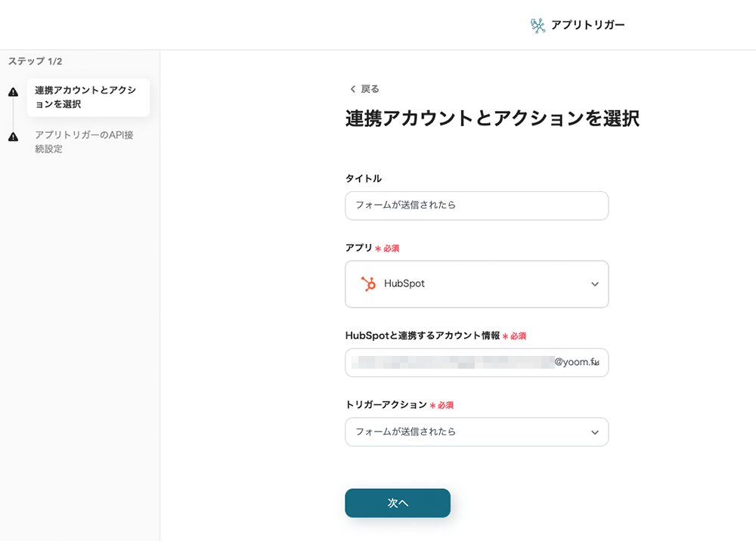Click the HubSpot app name text
Screen dimensions: 756x544
(404, 284)
